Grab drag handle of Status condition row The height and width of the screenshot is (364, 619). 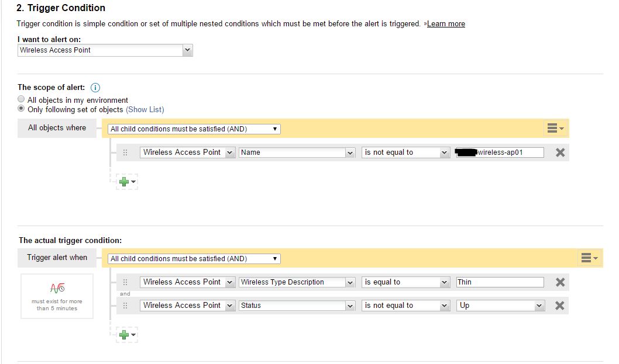(125, 306)
